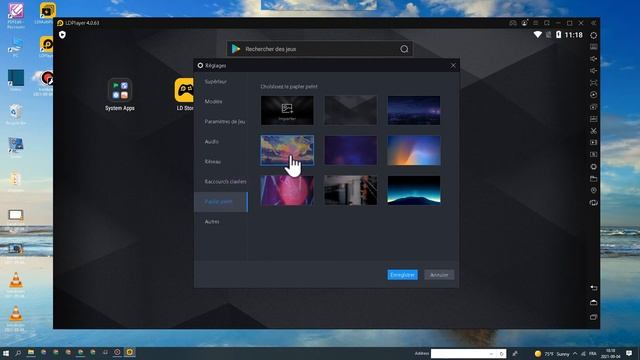Click the rotate screen icon in sidebar
Viewport: 640px width, 360px height.
pos(593,203)
